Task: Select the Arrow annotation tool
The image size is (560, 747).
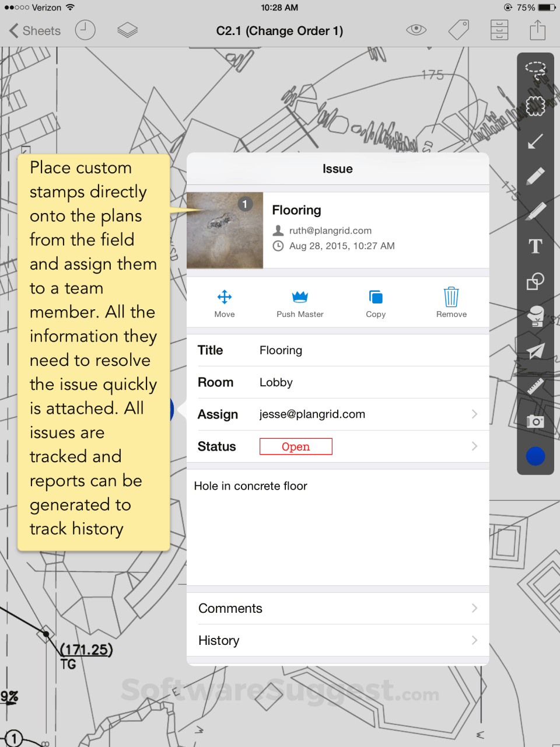Action: (535, 141)
